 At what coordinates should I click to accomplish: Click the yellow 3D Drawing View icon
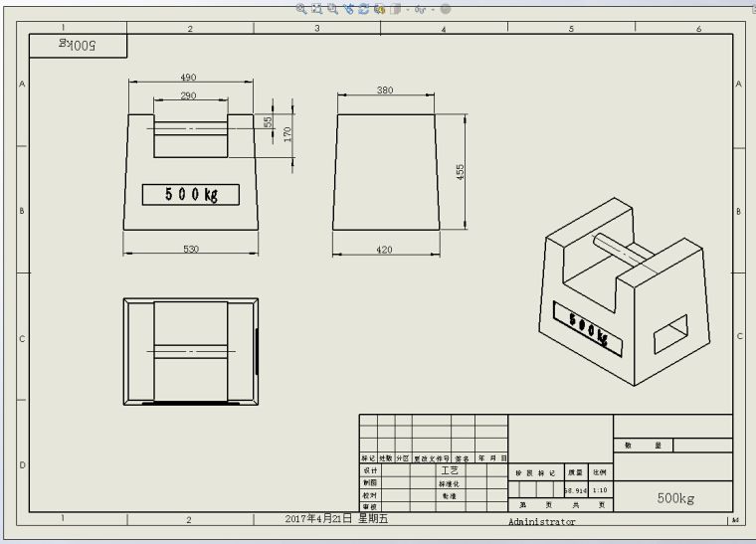379,8
